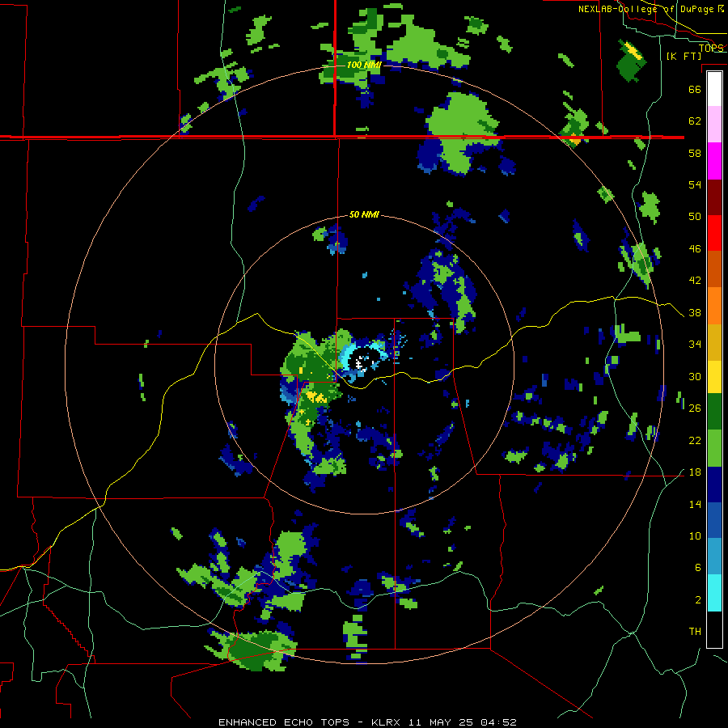Pick the light orange legend swatch

714,306
